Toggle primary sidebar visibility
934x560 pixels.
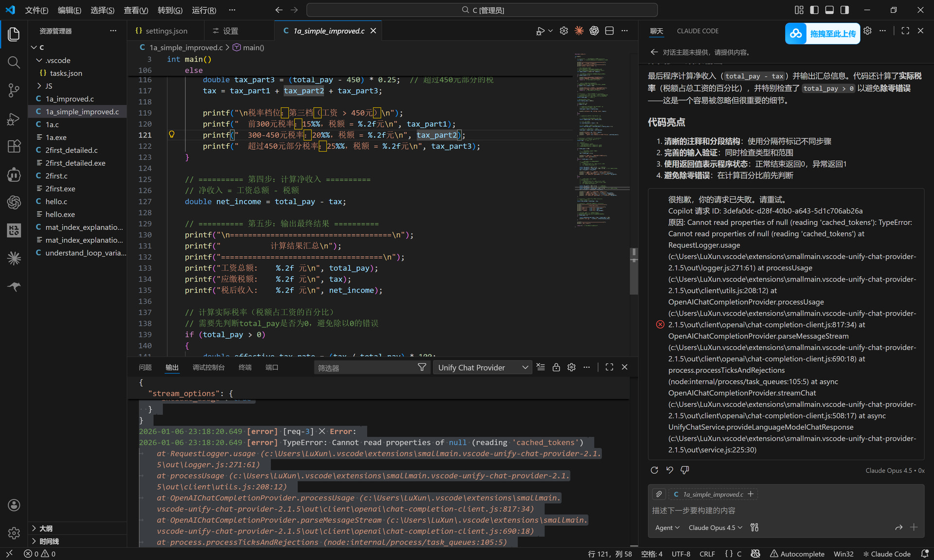pos(814,10)
